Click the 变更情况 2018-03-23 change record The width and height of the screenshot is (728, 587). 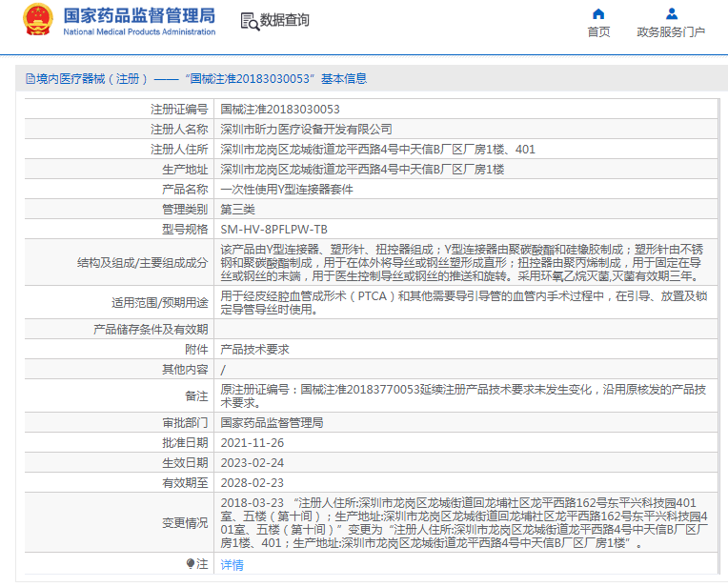[464, 523]
